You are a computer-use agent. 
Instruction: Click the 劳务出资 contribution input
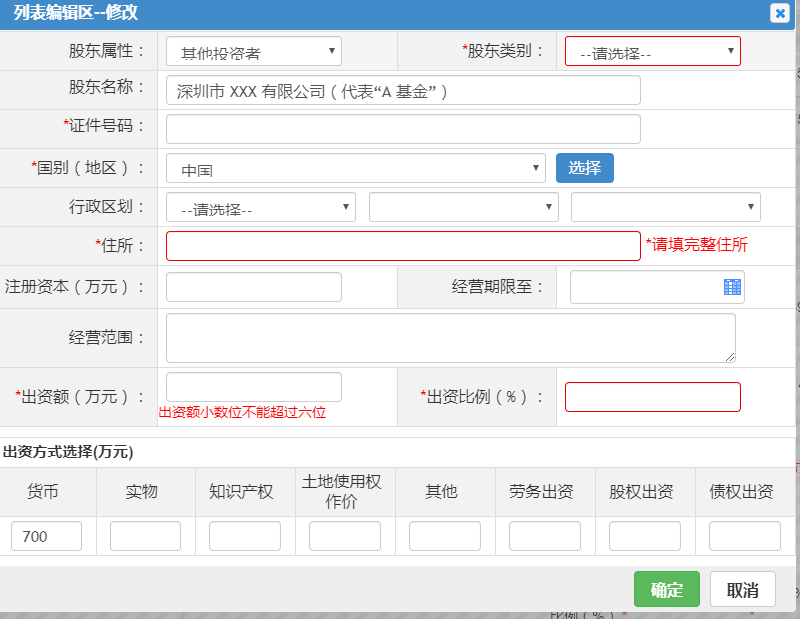pyautogui.click(x=545, y=536)
